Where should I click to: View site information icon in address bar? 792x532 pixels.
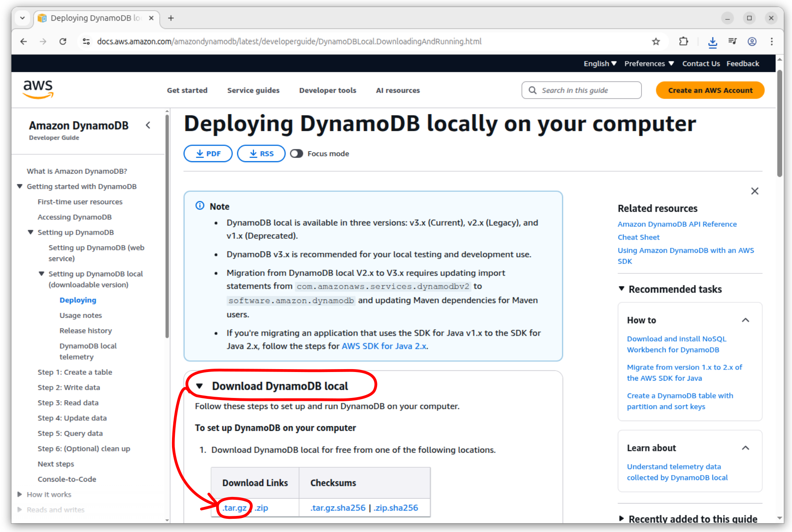86,41
